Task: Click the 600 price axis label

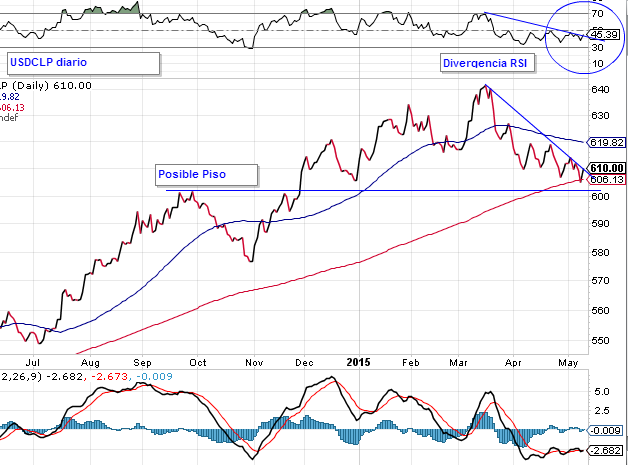Action: pos(600,196)
